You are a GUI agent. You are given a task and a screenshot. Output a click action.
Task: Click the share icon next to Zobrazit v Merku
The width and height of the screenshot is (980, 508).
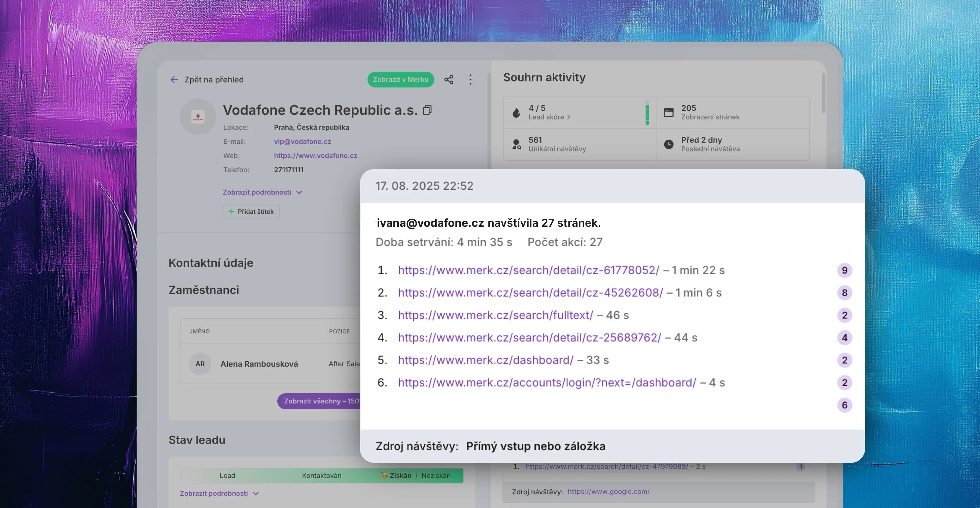pyautogui.click(x=449, y=79)
